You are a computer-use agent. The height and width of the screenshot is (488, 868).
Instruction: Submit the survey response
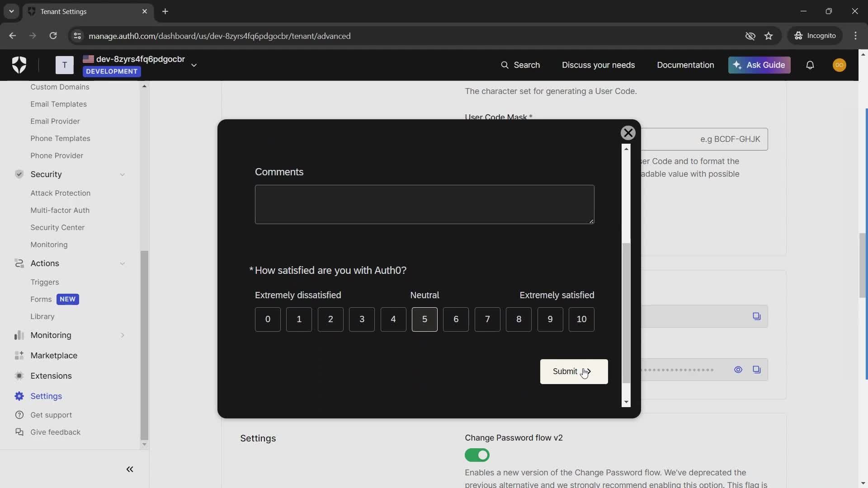574,371
